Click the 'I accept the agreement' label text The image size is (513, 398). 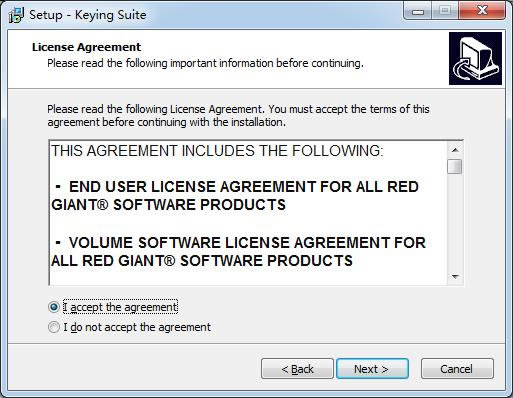[120, 307]
